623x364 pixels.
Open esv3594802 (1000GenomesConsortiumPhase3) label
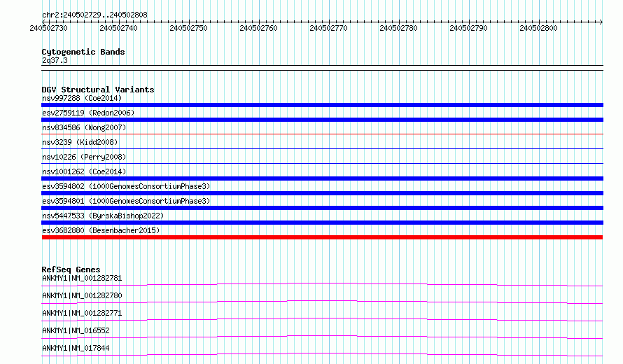[x=126, y=186]
